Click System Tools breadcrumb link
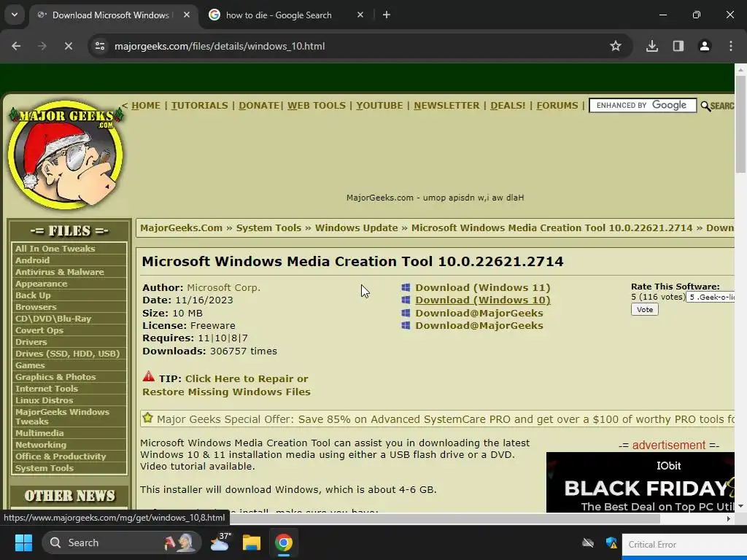 (268, 227)
